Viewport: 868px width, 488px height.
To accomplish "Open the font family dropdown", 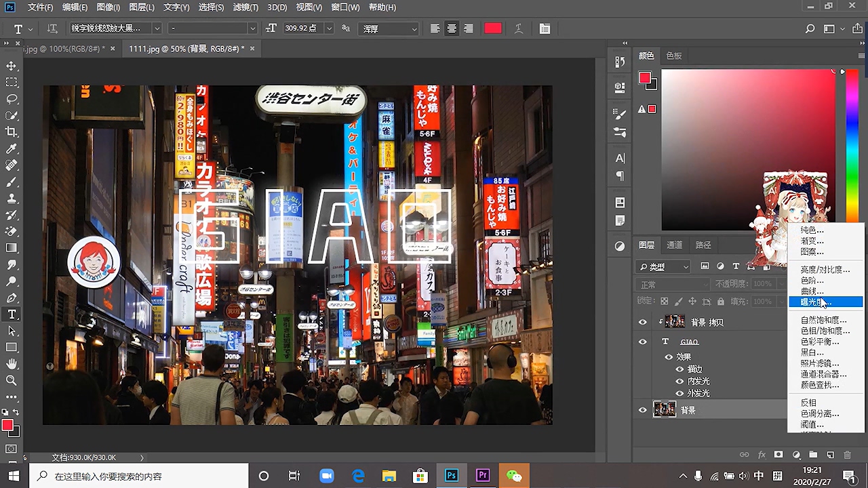I will [157, 29].
